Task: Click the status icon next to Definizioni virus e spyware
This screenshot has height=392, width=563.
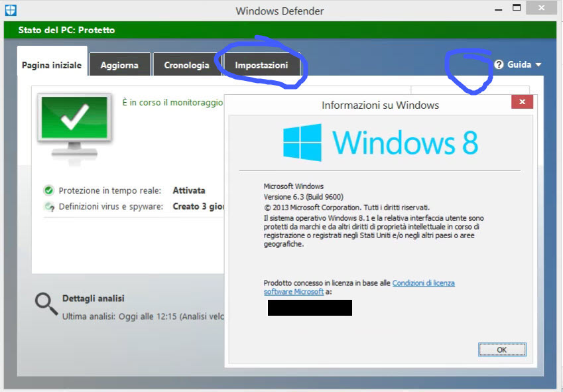Action: [x=49, y=207]
